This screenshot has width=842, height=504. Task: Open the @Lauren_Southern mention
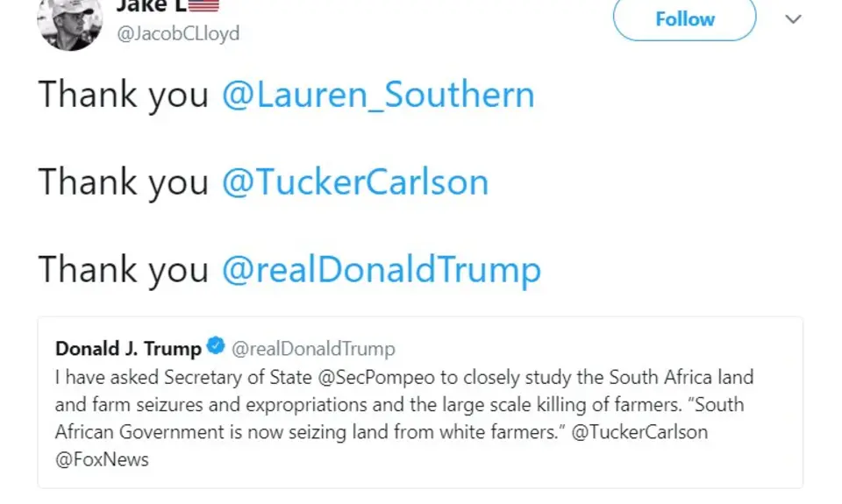[377, 94]
